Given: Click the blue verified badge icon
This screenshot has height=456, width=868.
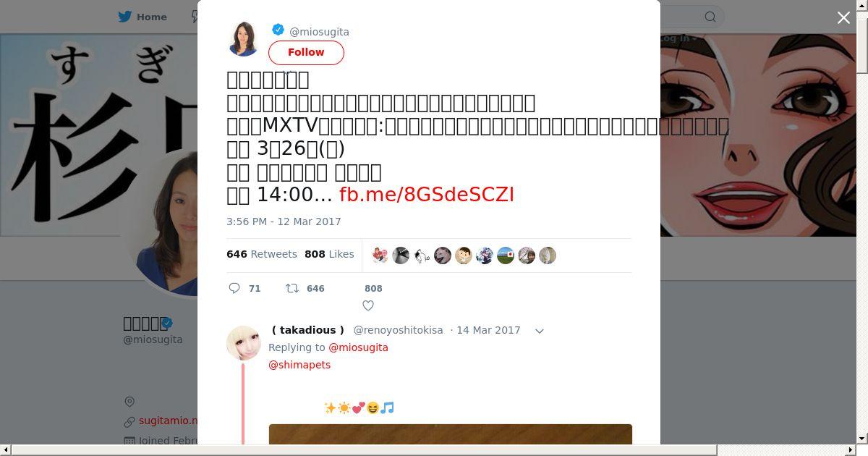Looking at the screenshot, I should point(278,30).
